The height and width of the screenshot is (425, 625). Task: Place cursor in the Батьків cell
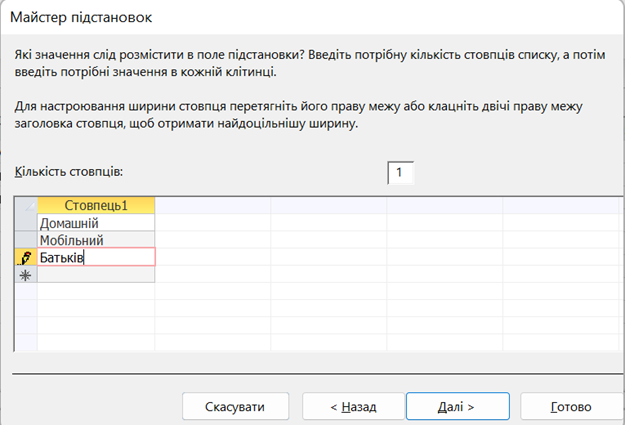click(110, 258)
